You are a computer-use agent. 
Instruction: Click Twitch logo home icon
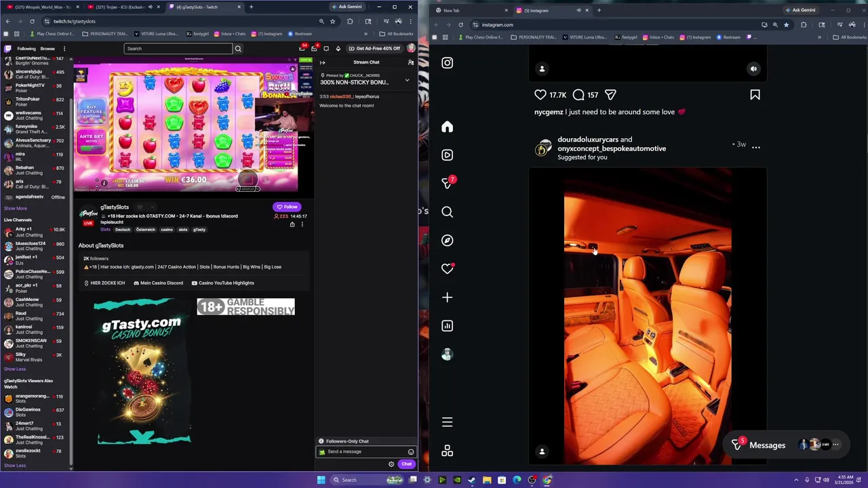point(8,49)
